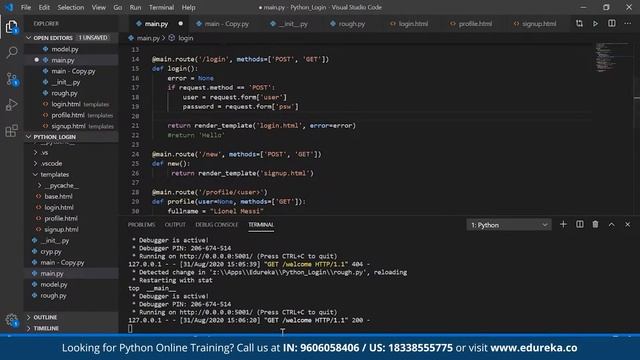Open the Source Control view
Image resolution: width=640 pixels, height=360 pixels.
click(11, 79)
